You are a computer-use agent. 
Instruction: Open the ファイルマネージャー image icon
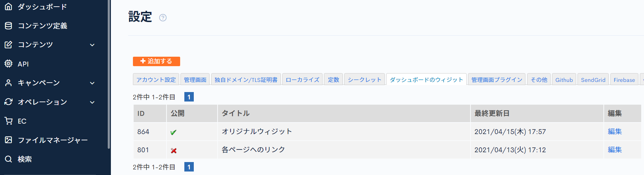8,140
